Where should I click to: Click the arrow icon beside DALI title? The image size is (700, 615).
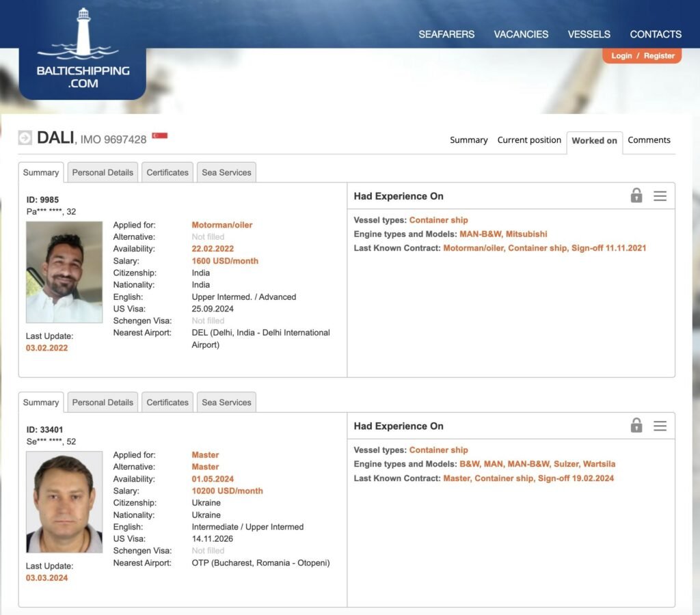[x=25, y=137]
